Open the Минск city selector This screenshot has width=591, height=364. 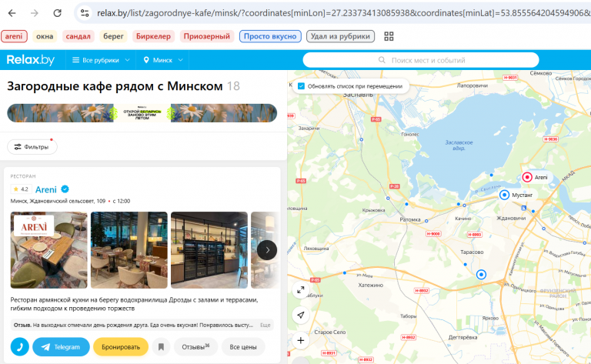163,60
